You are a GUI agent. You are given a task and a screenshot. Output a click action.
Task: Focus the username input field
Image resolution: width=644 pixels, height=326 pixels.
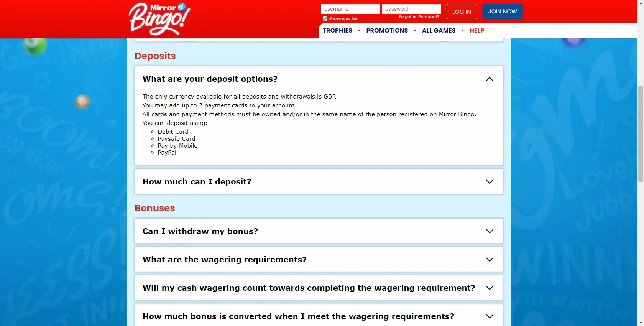[350, 9]
